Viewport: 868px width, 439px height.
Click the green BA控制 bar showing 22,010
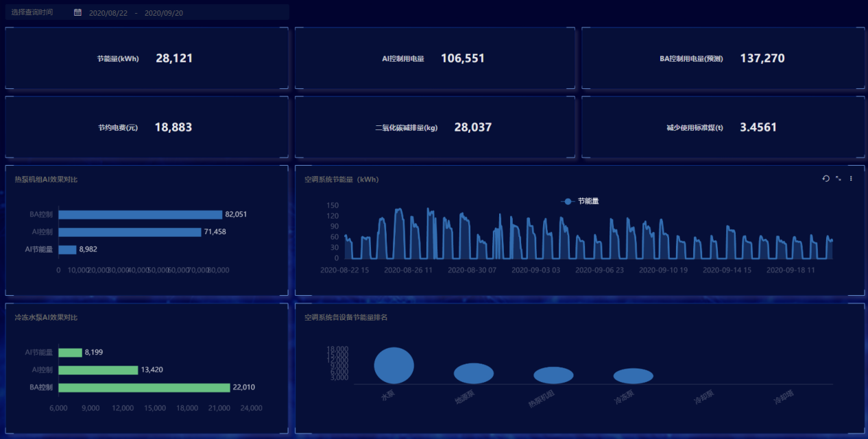[x=144, y=388]
